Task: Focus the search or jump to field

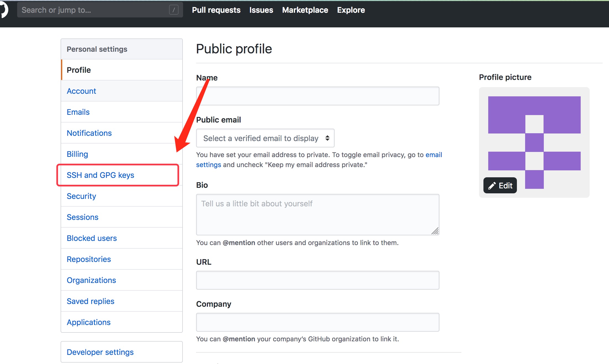Action: pyautogui.click(x=100, y=10)
